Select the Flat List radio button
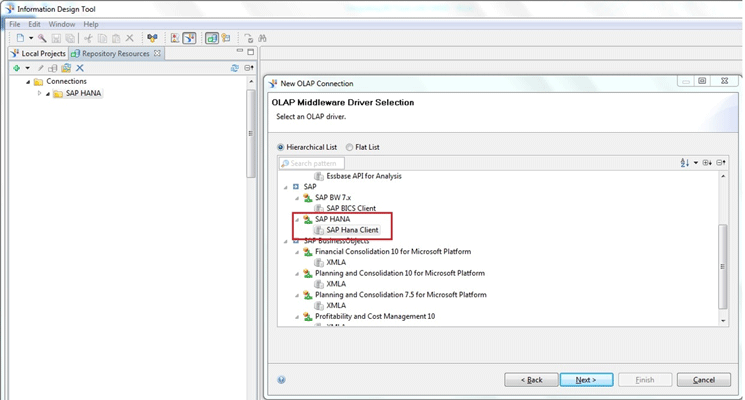Screen dimensions: 745x400 tap(349, 147)
